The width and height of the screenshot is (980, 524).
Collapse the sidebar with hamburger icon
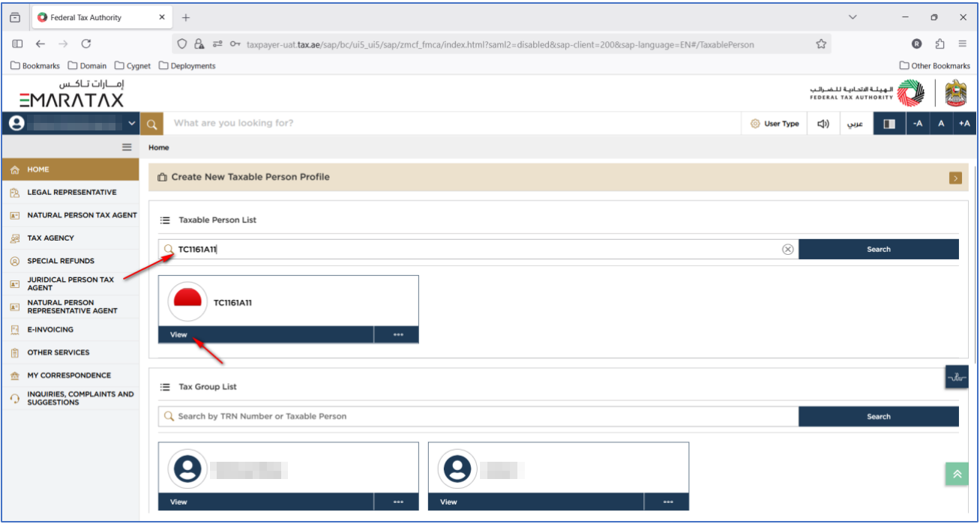pyautogui.click(x=127, y=148)
